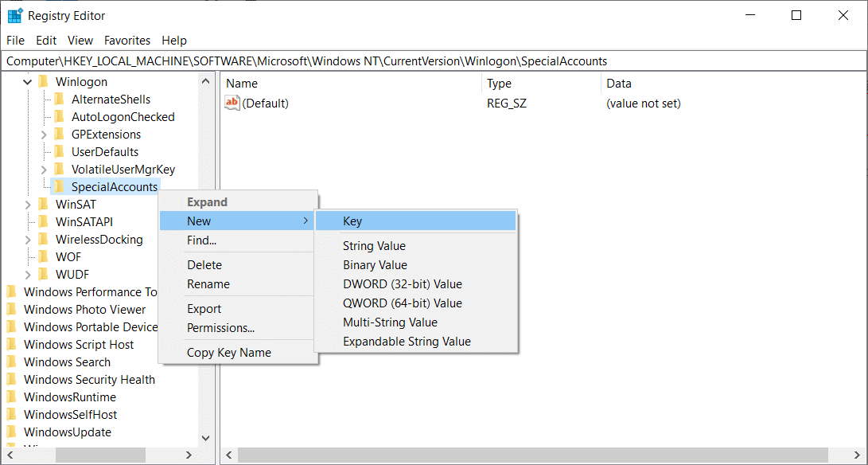Click the WirelessDocking folder icon
This screenshot has height=465, width=868.
click(x=43, y=240)
